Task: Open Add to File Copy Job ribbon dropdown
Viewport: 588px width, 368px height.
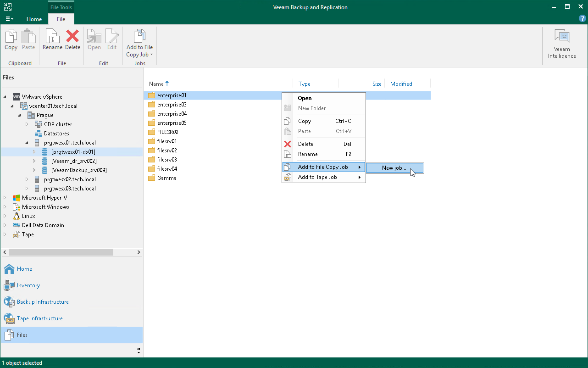Action: [139, 43]
